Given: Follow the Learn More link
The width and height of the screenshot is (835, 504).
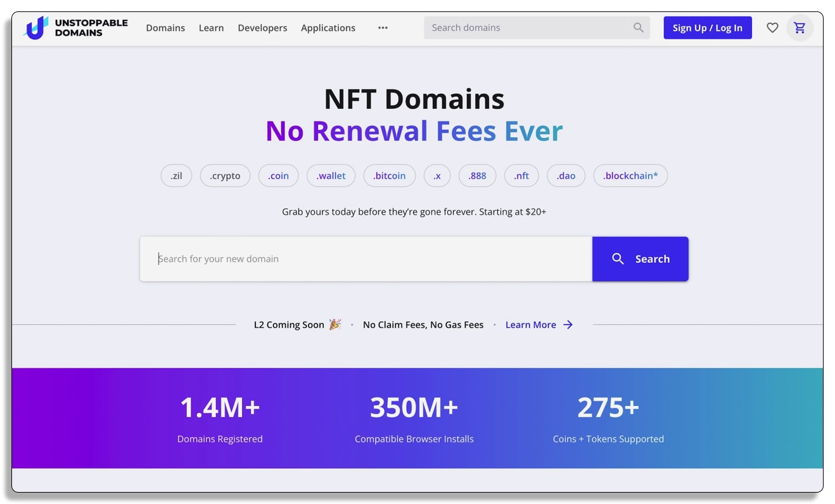Looking at the screenshot, I should pyautogui.click(x=531, y=325).
